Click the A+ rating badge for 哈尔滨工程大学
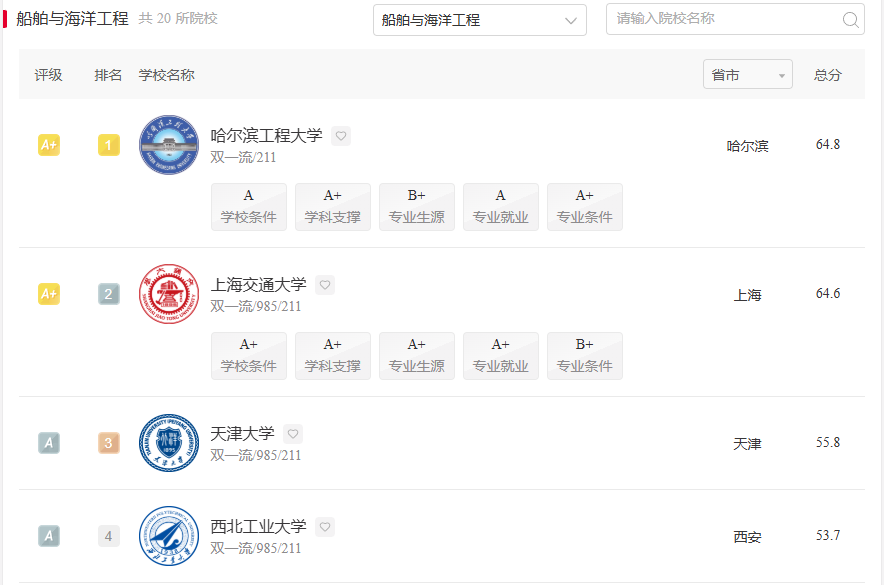884x585 pixels. [x=48, y=144]
